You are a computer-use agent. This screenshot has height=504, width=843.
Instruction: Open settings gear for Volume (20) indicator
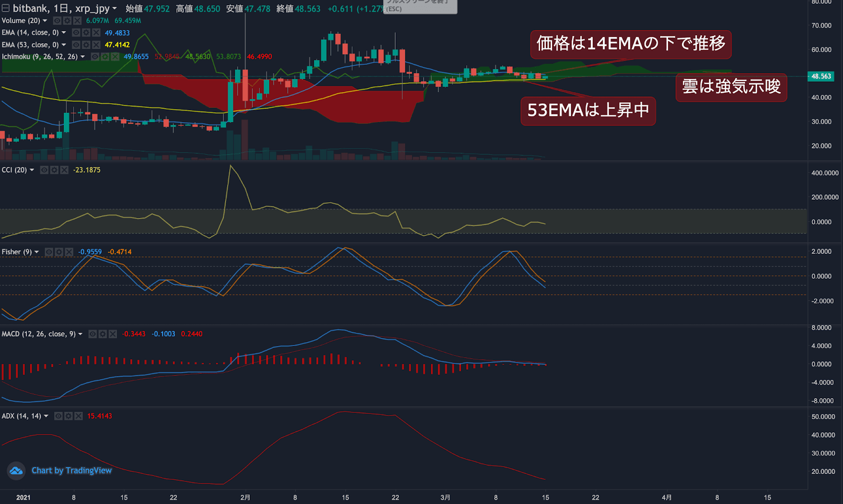(x=67, y=21)
